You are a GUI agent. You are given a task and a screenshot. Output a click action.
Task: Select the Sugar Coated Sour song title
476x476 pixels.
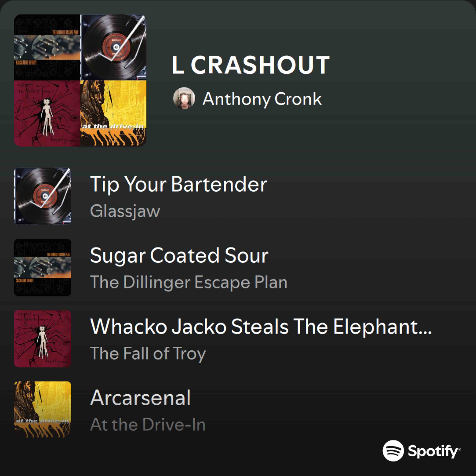coord(179,255)
